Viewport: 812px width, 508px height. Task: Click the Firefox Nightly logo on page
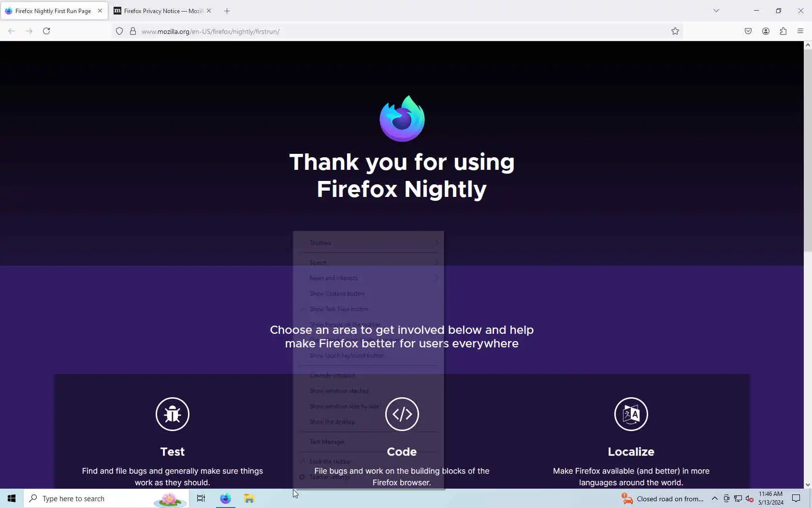[402, 119]
